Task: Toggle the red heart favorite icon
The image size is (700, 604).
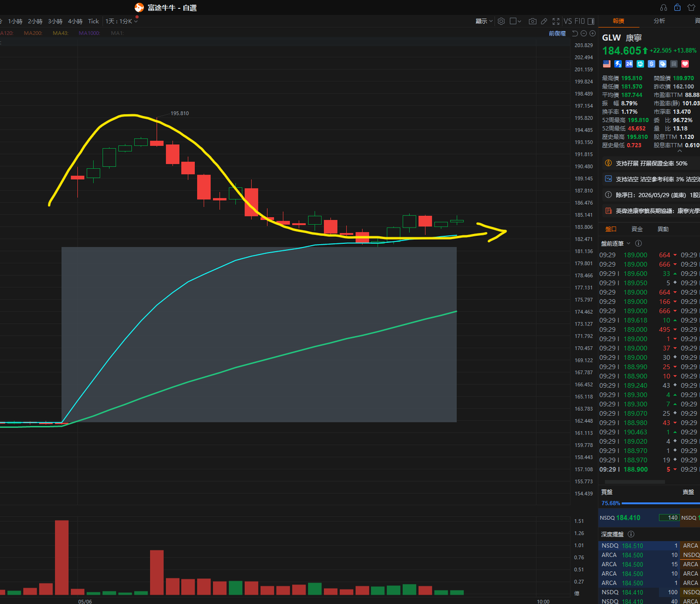Action: [685, 64]
